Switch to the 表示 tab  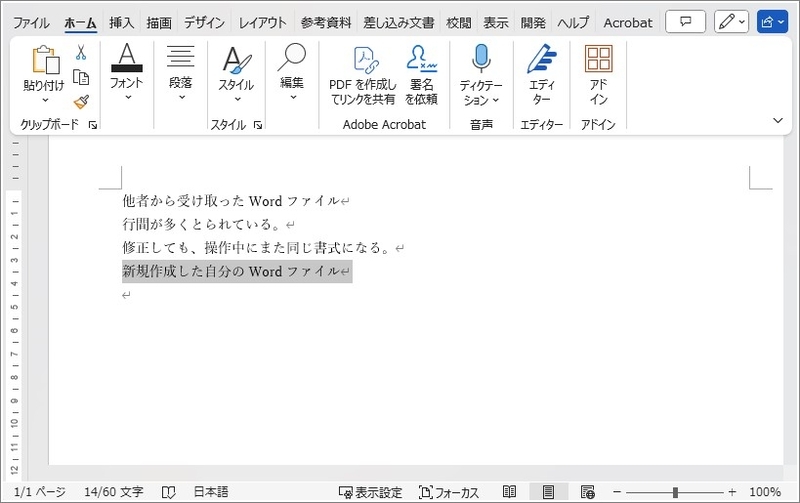pyautogui.click(x=496, y=22)
